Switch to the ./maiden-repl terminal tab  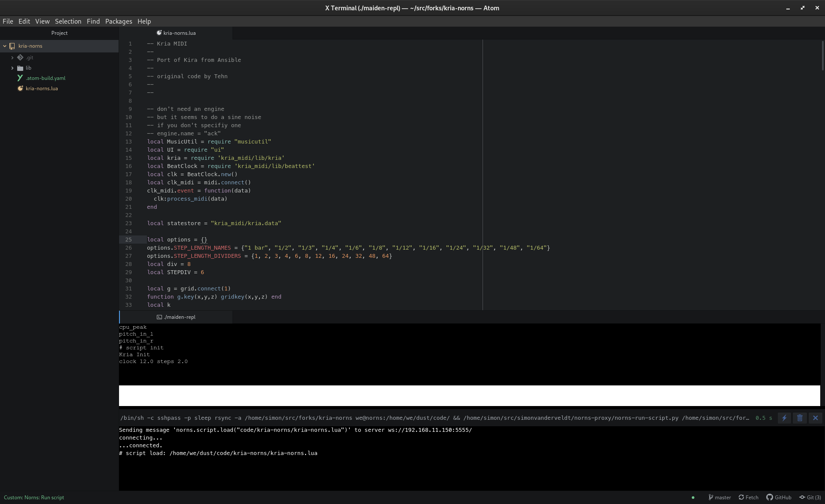pos(179,317)
